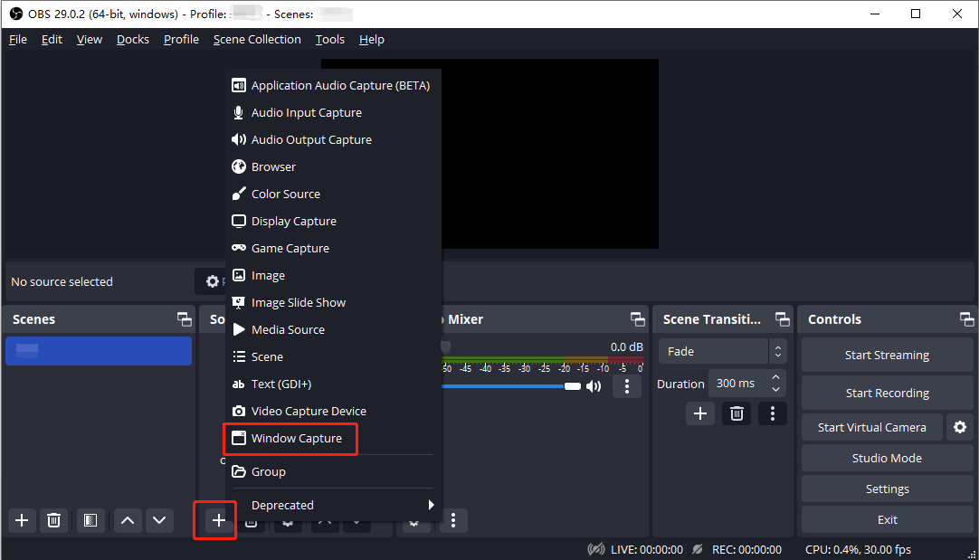Add a new source with the Sources plus button
The height and width of the screenshot is (560, 979).
(219, 520)
